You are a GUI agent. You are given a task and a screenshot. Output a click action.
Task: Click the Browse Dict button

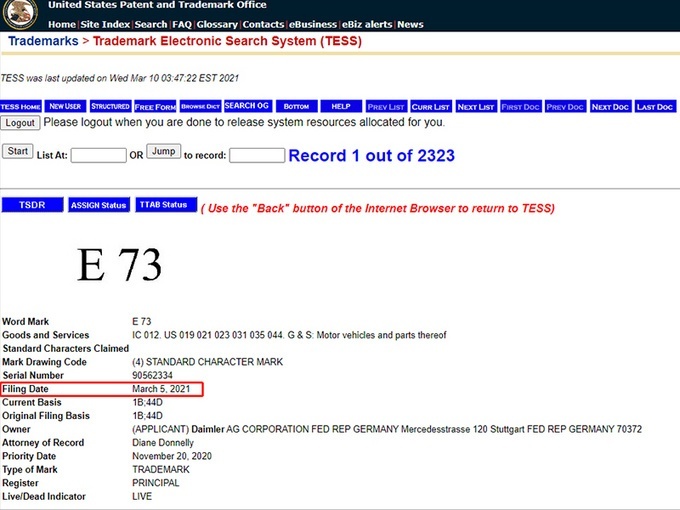pyautogui.click(x=200, y=107)
